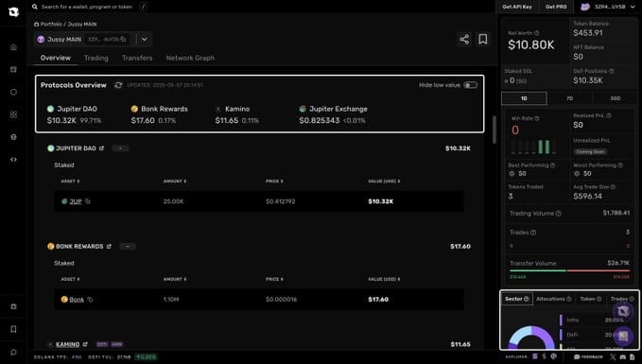Click the sector donut chart
The image size is (642, 364).
click(x=531, y=338)
